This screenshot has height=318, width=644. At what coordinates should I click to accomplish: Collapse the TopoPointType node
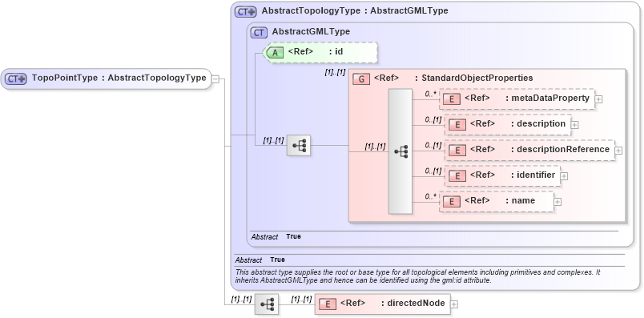pos(215,79)
